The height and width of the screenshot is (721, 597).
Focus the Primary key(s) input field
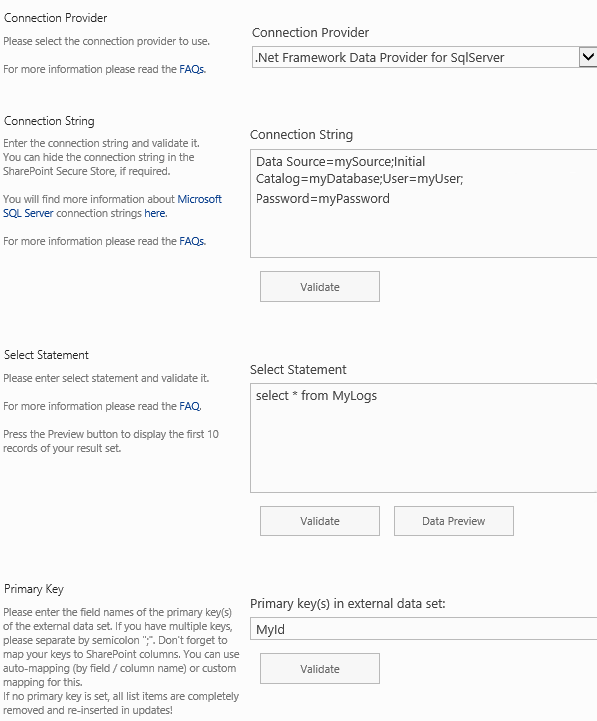click(x=424, y=629)
